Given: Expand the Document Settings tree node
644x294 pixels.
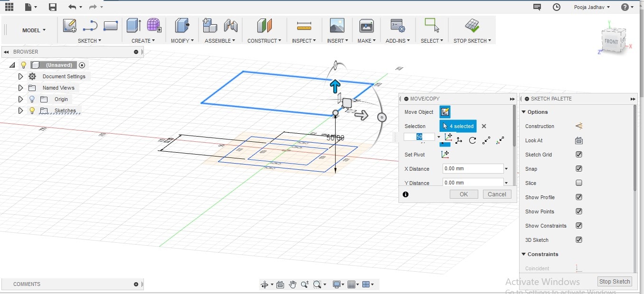Looking at the screenshot, I should tap(20, 76).
